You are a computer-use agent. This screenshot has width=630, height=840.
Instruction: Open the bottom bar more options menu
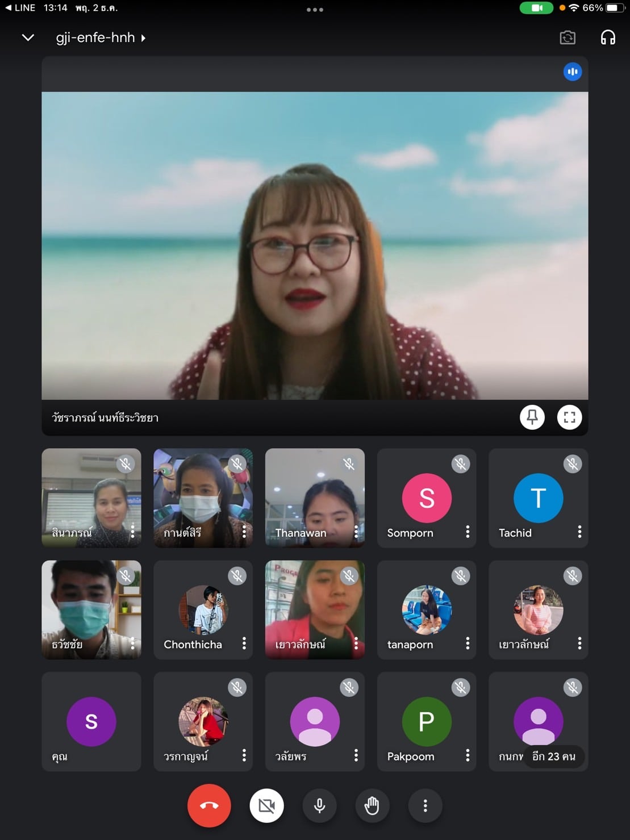click(425, 805)
